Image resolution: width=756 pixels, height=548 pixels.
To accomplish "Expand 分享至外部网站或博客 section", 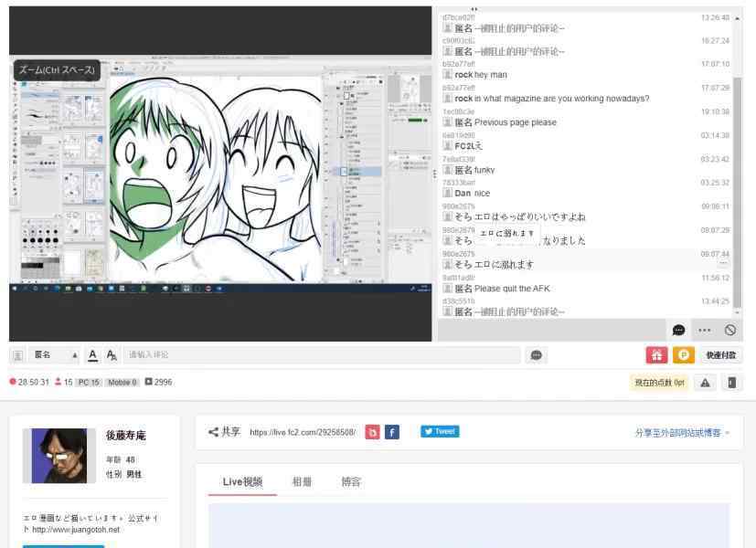I will pyautogui.click(x=682, y=432).
